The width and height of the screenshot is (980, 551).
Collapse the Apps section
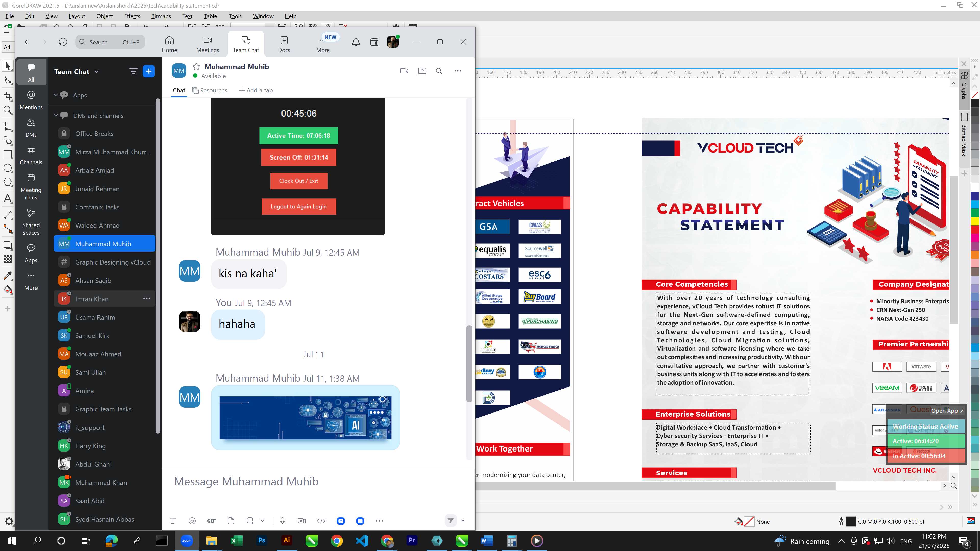click(x=56, y=95)
